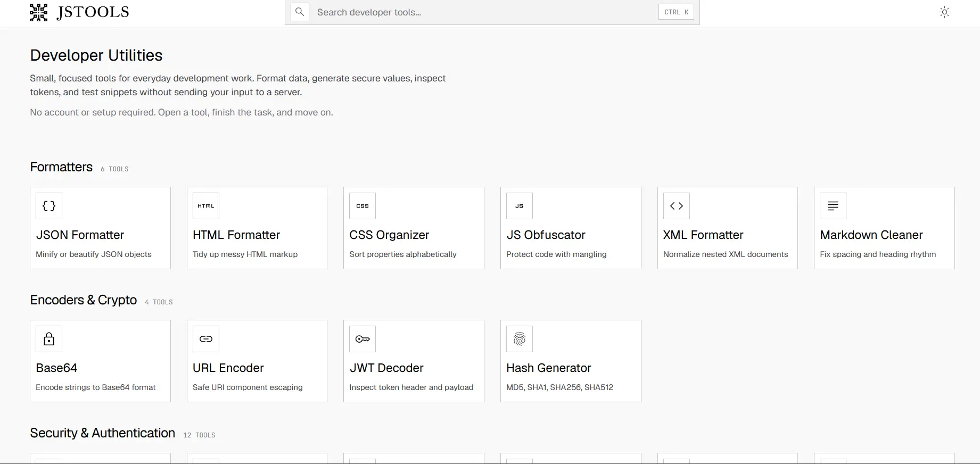Open the XML Formatter title
Screen dimensions: 980x464
703,235
